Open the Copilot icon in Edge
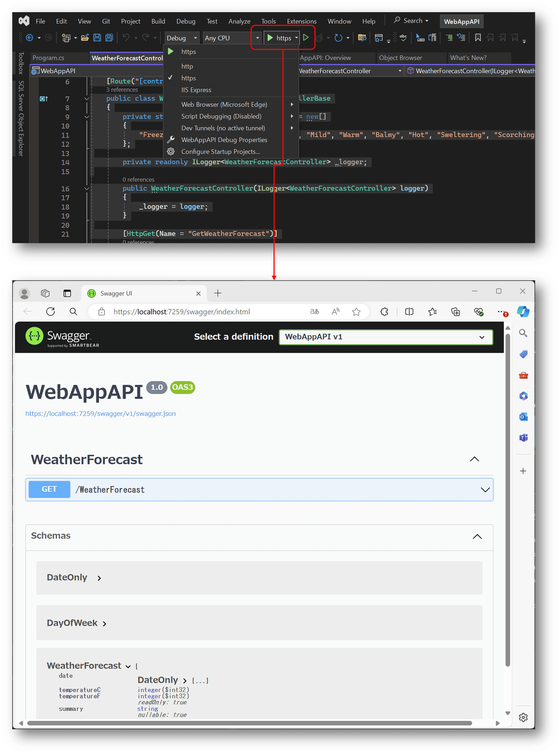 pos(523,312)
